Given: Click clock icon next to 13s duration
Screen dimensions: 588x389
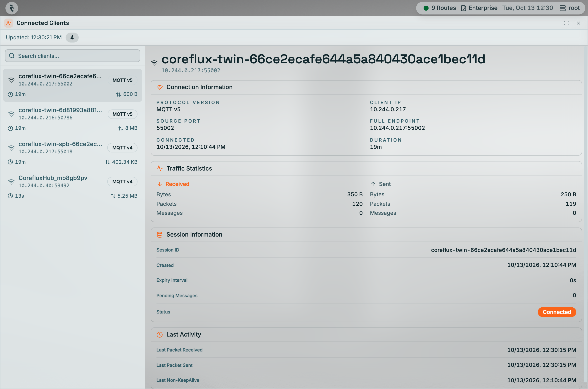Looking at the screenshot, I should pos(10,196).
